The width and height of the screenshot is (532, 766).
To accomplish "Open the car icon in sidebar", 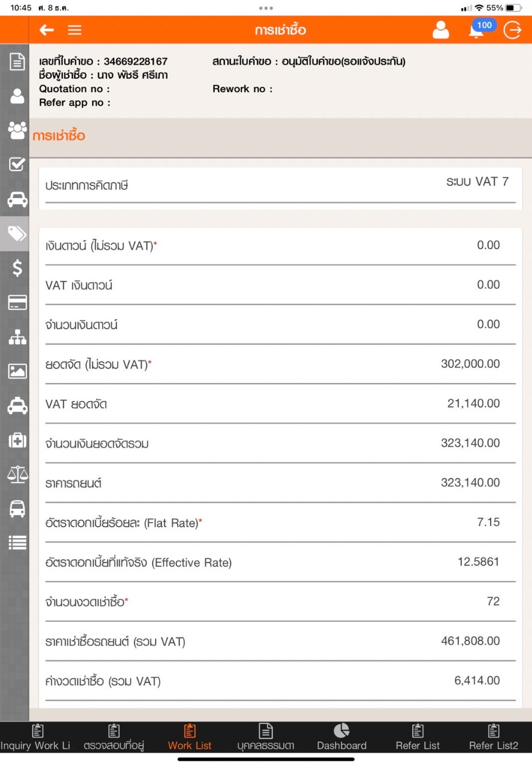I will tap(17, 199).
